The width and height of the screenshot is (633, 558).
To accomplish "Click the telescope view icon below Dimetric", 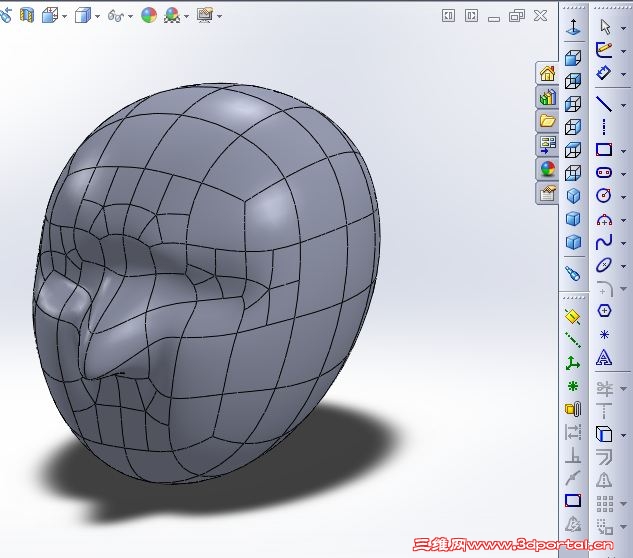I will [x=573, y=273].
